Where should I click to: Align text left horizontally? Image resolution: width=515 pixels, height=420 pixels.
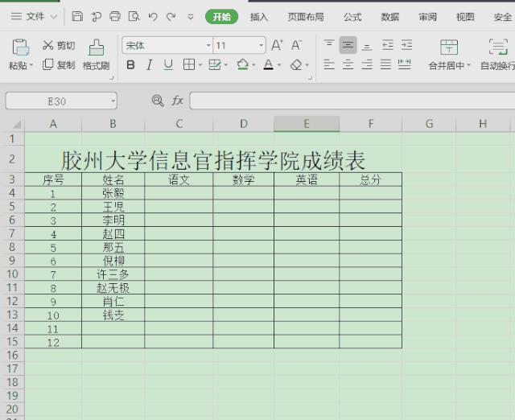tap(329, 64)
